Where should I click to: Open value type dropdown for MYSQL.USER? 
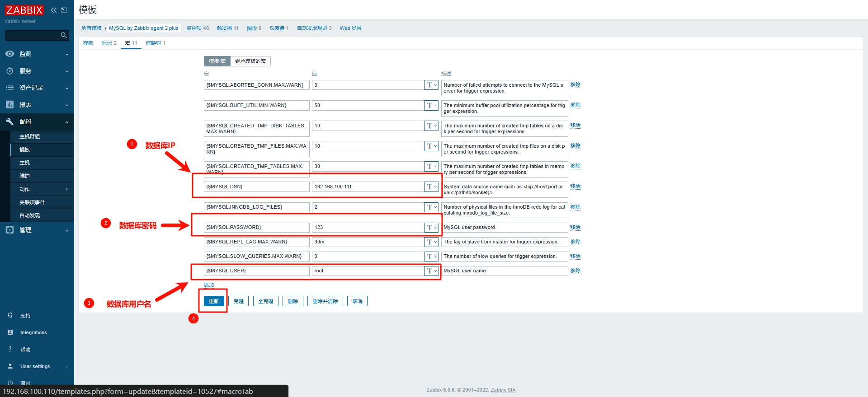click(x=431, y=271)
